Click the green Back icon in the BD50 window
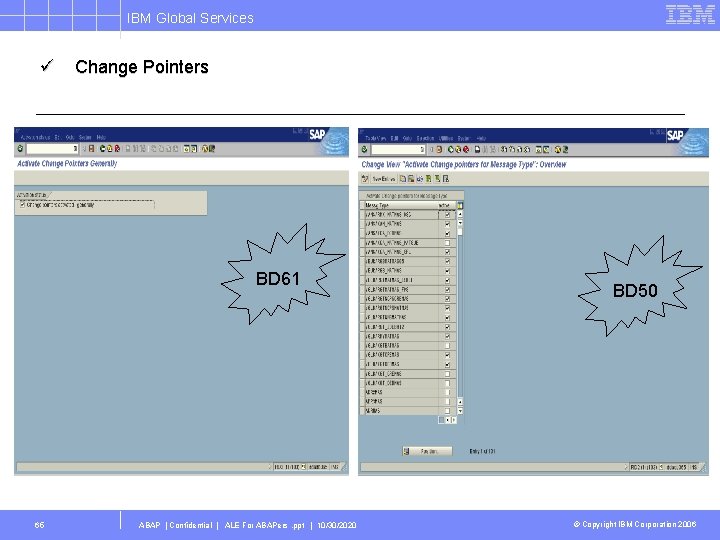This screenshot has width=720, height=540. pos(450,149)
